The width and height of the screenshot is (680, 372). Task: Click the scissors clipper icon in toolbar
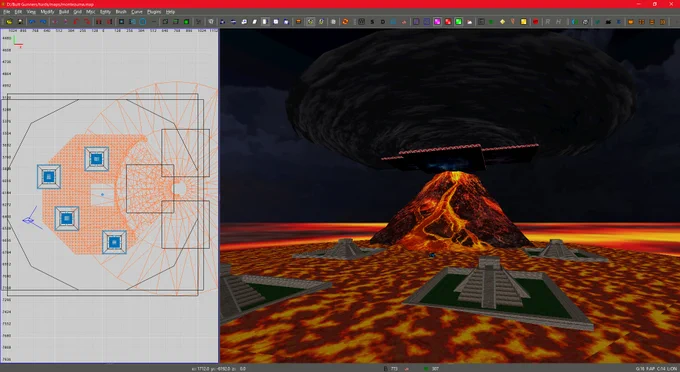pos(199,21)
